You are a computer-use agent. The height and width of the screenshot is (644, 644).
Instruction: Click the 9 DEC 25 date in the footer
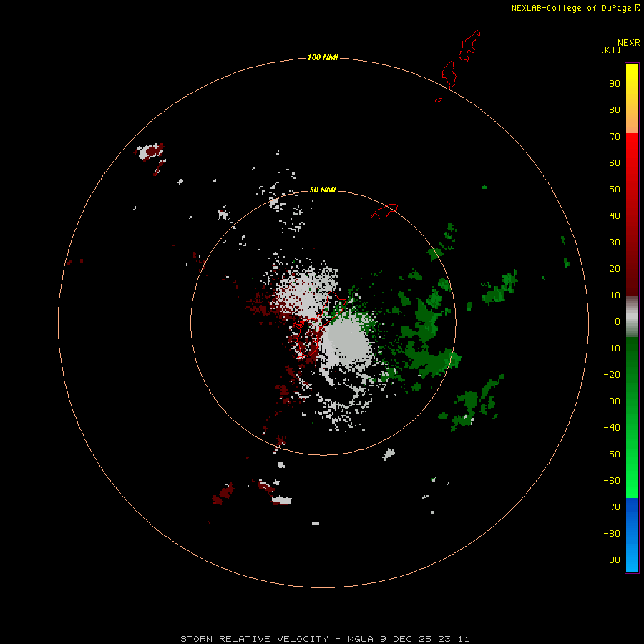[406, 639]
